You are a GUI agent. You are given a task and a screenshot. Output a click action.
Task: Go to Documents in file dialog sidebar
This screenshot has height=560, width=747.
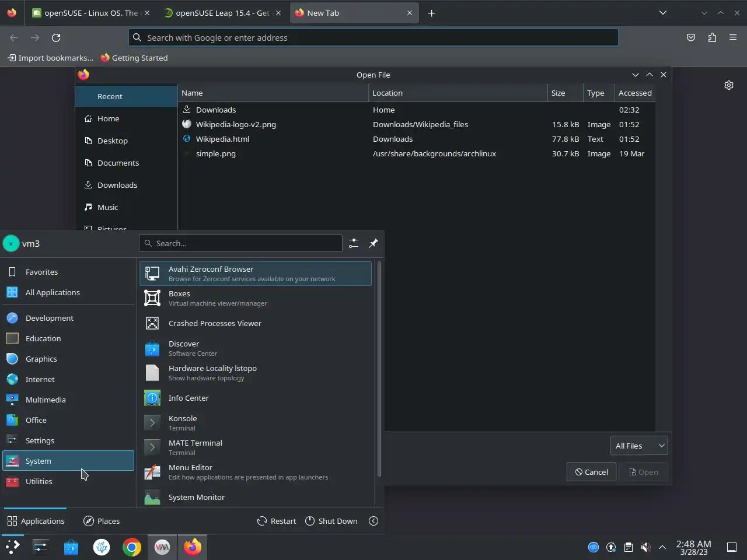tap(126, 163)
